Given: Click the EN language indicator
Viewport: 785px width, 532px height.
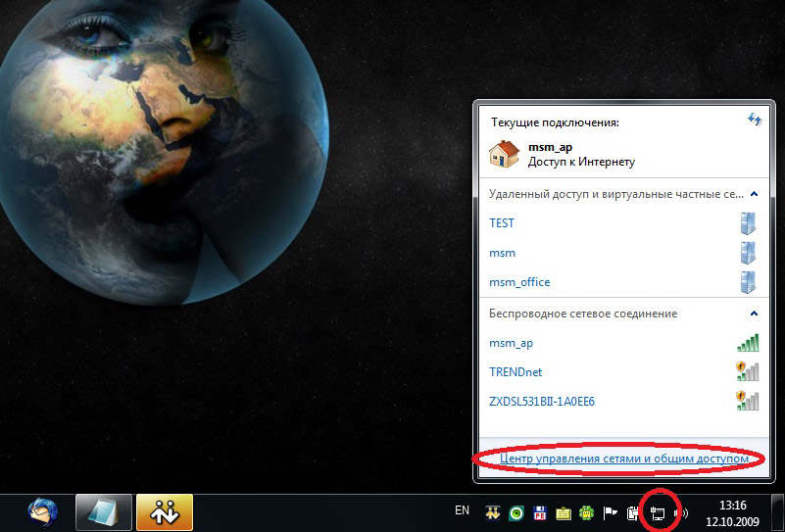Looking at the screenshot, I should [x=463, y=510].
